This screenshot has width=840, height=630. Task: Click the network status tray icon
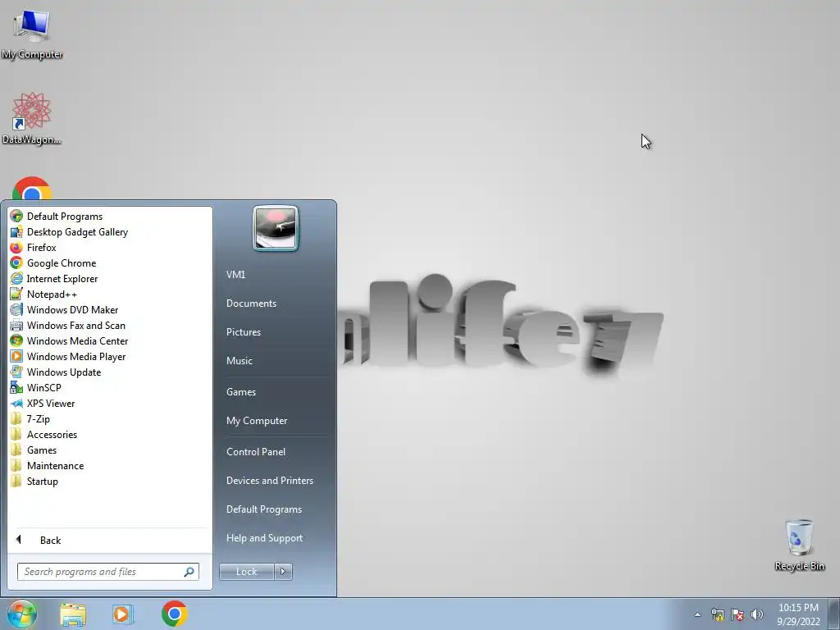pyautogui.click(x=717, y=614)
